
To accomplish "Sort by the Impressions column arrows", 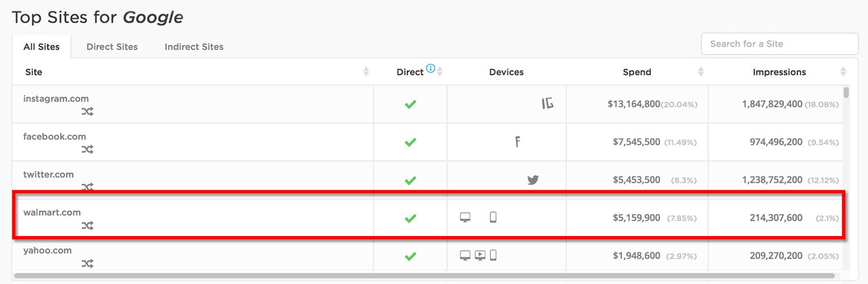I will 843,72.
